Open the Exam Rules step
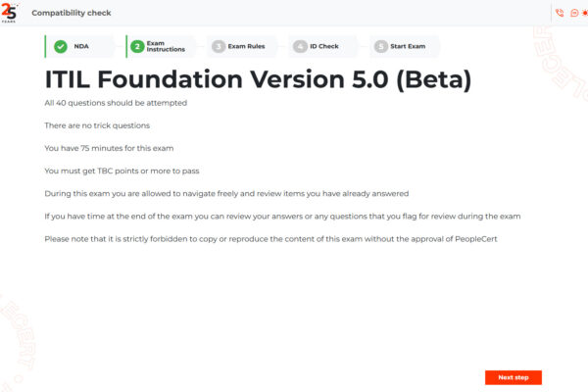The width and height of the screenshot is (588, 392). pos(247,46)
